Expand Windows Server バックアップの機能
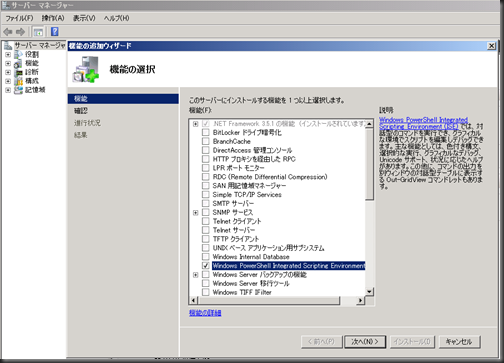 click(x=196, y=275)
